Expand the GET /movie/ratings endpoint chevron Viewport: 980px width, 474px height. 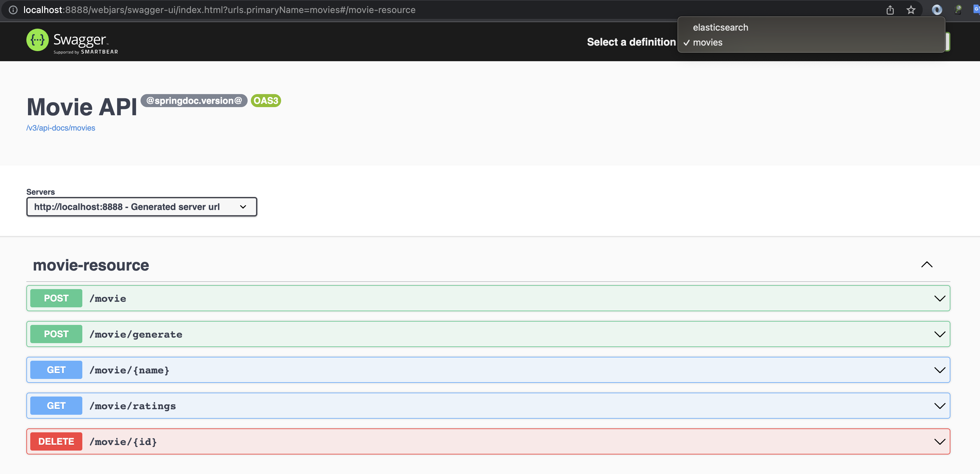(939, 406)
